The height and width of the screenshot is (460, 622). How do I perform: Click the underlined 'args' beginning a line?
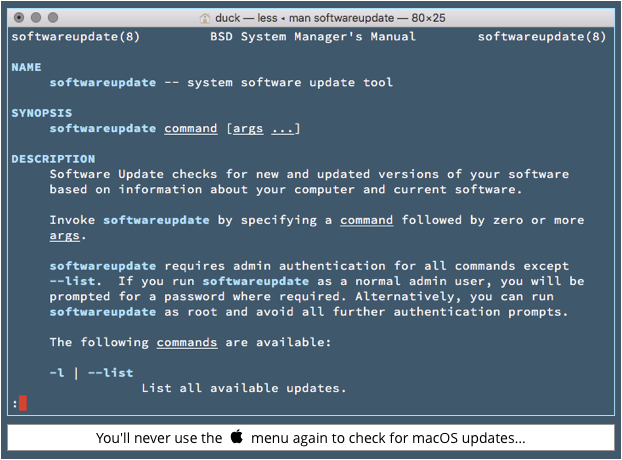[x=65, y=236]
